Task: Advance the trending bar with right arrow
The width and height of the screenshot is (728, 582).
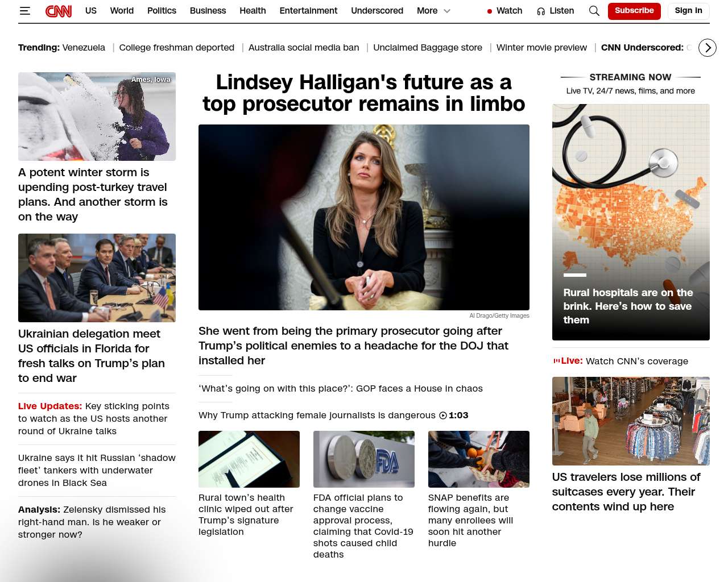Action: pyautogui.click(x=708, y=48)
